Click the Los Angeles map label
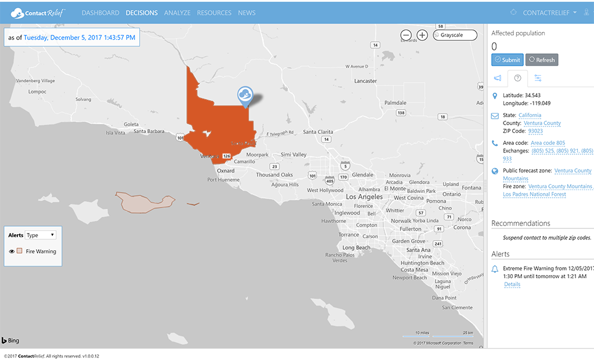 point(364,196)
